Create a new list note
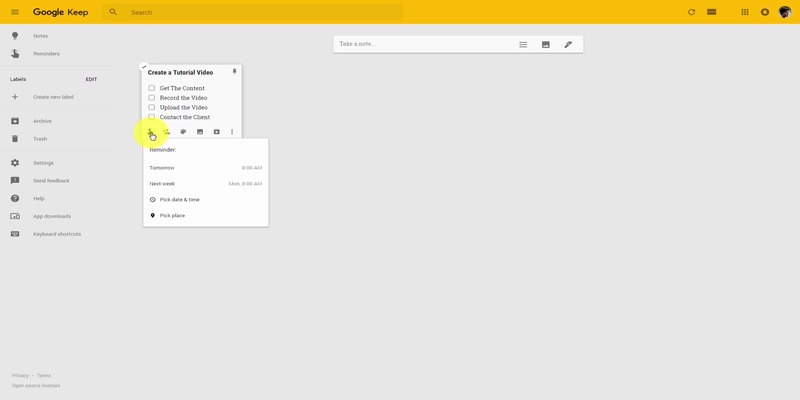This screenshot has height=400, width=800. point(523,44)
